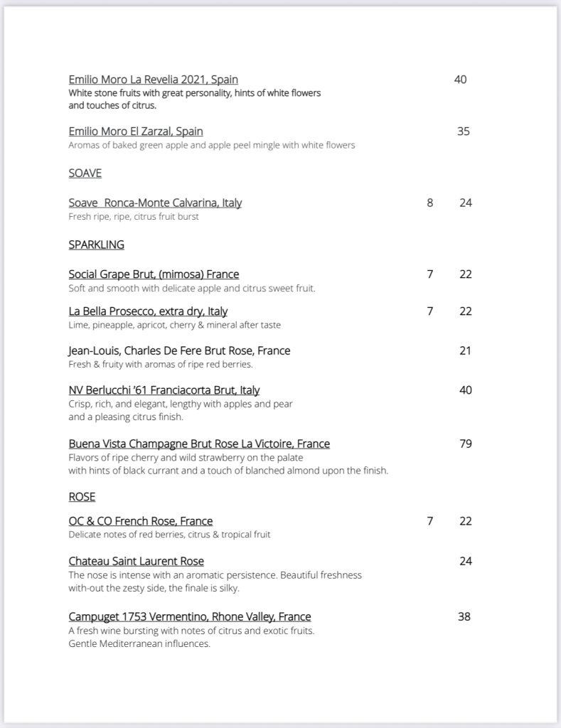This screenshot has width=561, height=728.
Task: Click Buena Vista Champagne Brut Rose La Victoire
Action: coord(199,444)
